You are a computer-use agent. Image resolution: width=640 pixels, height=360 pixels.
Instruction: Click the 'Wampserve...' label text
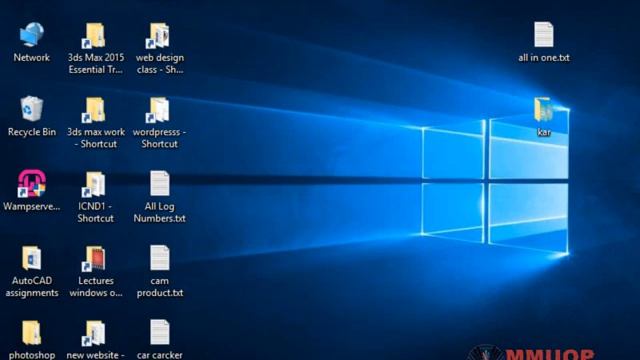31,207
